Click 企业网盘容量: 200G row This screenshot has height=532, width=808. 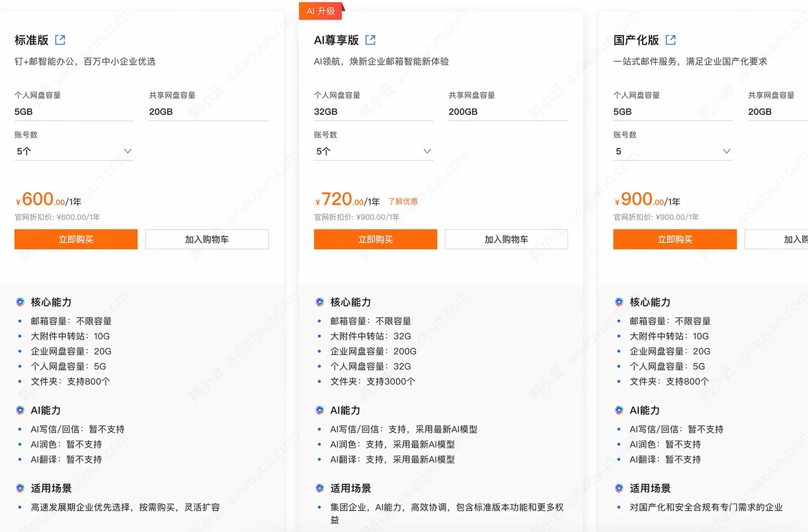click(373, 351)
